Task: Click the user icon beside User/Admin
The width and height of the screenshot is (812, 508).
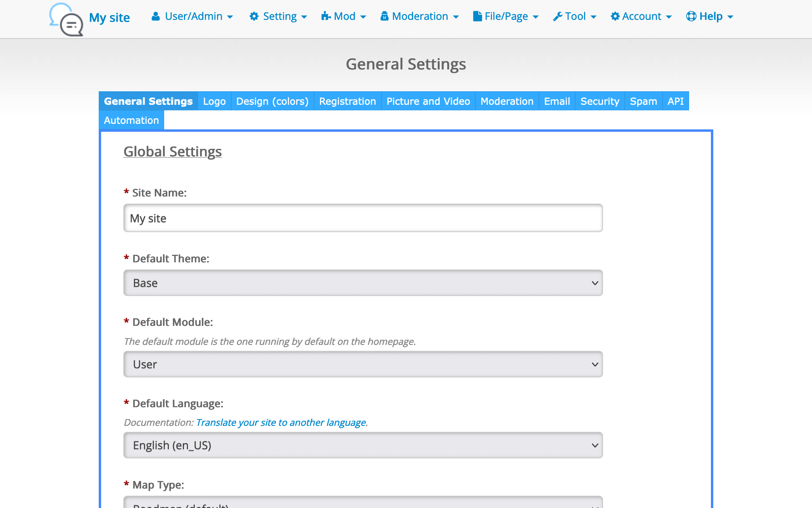Action: (156, 16)
